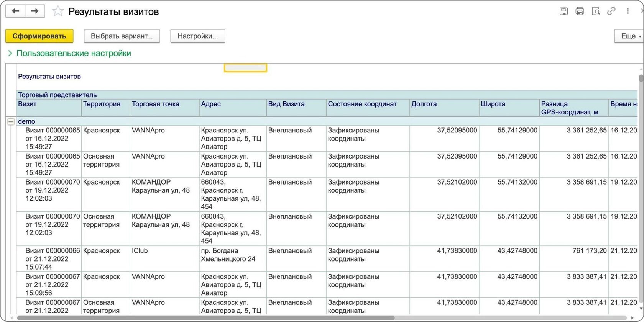Click the Сформировать button

[x=39, y=36]
